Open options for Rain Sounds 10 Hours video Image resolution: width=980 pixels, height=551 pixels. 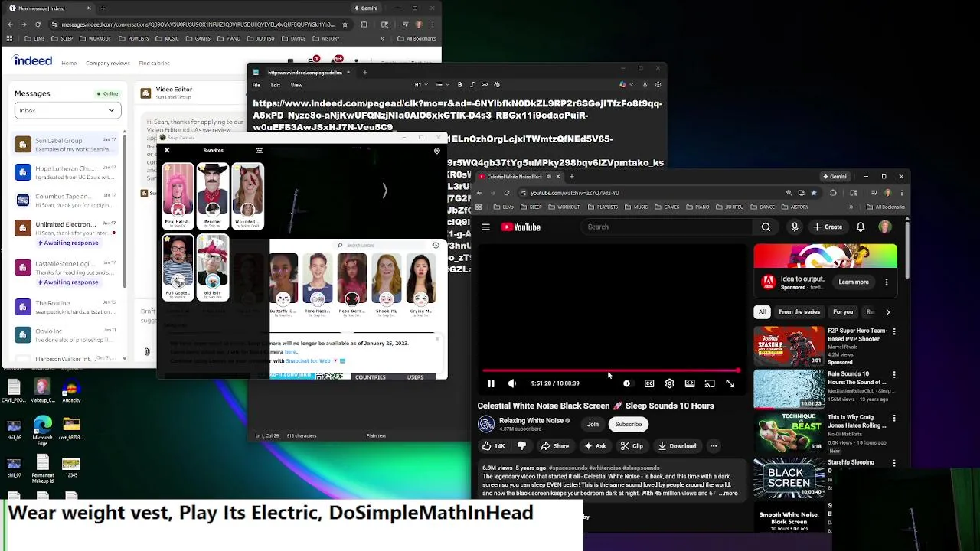893,375
